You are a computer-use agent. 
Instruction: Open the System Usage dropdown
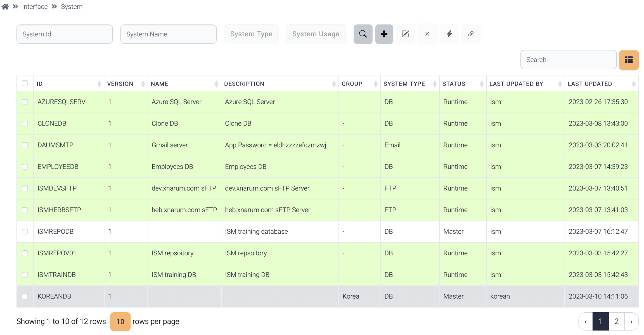click(316, 34)
